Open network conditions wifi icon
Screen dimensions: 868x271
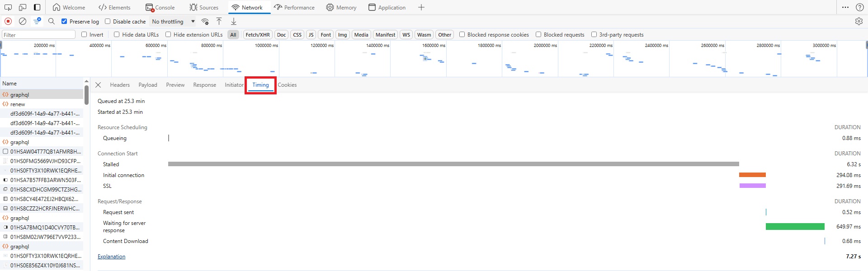click(x=205, y=21)
